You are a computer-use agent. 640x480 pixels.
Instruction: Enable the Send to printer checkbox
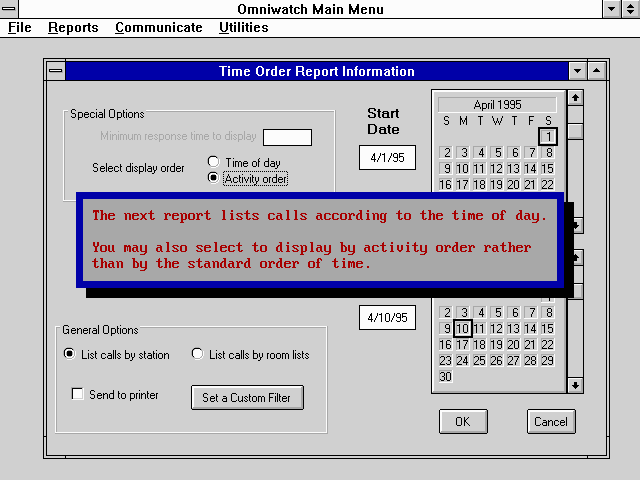78,395
